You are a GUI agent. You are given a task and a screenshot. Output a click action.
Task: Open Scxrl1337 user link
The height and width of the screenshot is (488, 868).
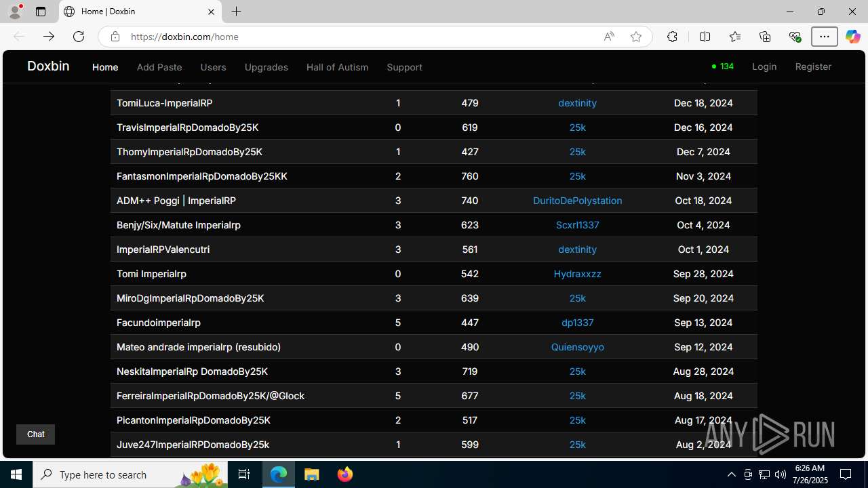(x=577, y=225)
